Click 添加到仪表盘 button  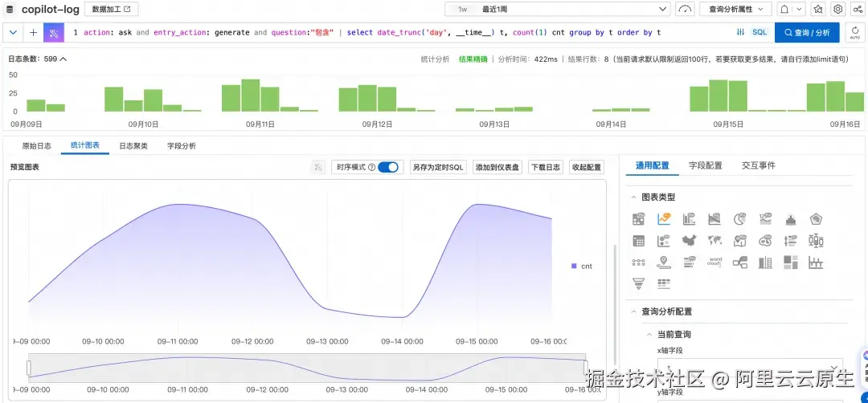pos(497,167)
